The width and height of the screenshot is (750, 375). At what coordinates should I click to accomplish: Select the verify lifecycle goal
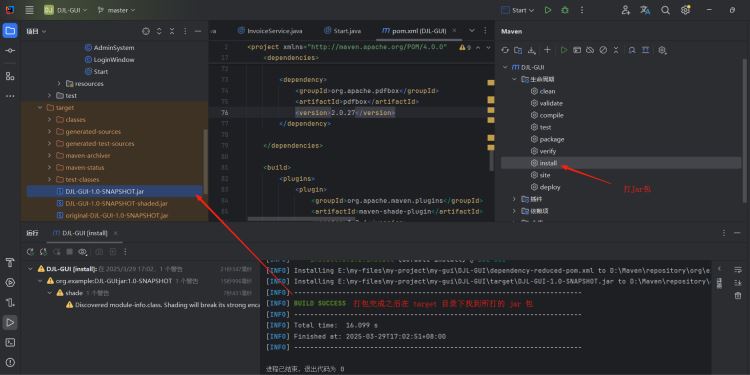click(543, 151)
